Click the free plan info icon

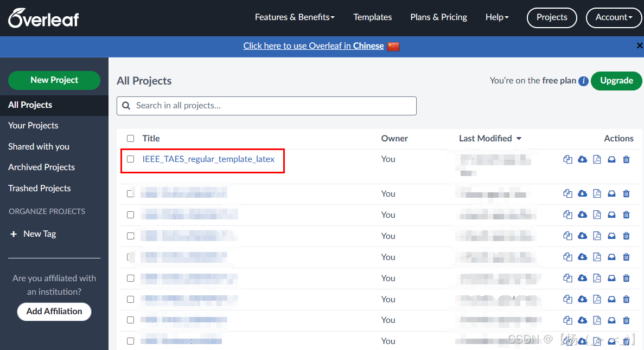[583, 81]
